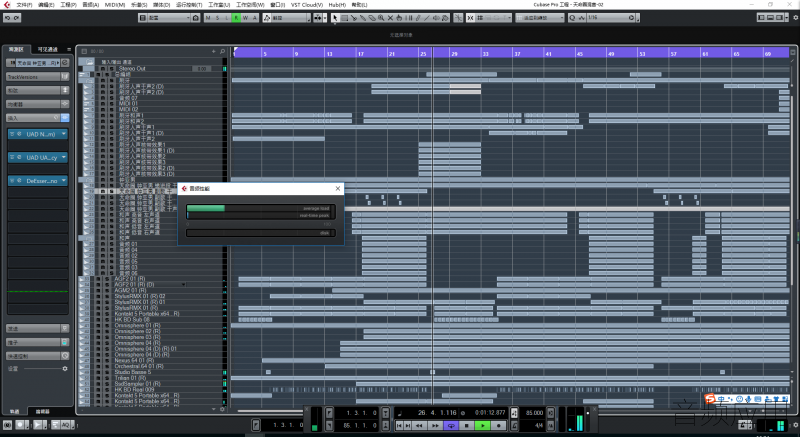
Task: Click the green Play transport button
Action: (x=482, y=425)
